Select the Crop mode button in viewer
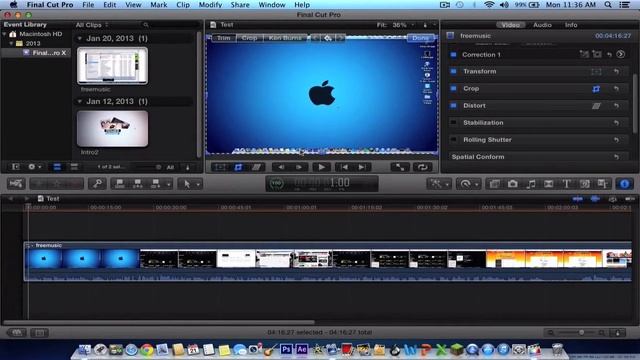 point(249,38)
